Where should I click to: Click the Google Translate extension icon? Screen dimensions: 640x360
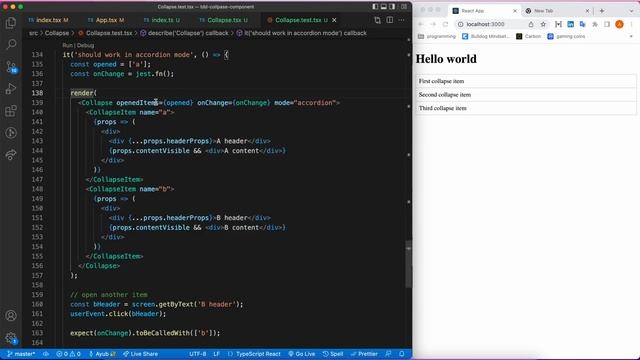pos(582,24)
